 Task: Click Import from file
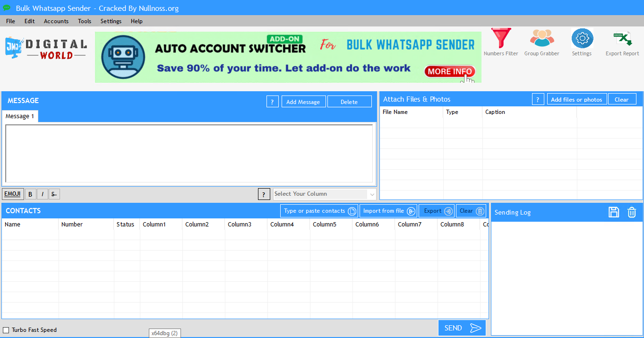click(389, 211)
